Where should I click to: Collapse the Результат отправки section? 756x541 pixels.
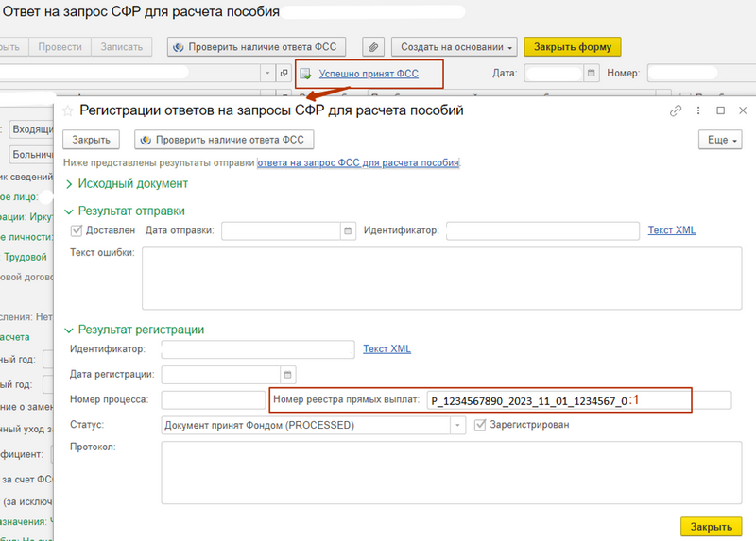[x=69, y=211]
